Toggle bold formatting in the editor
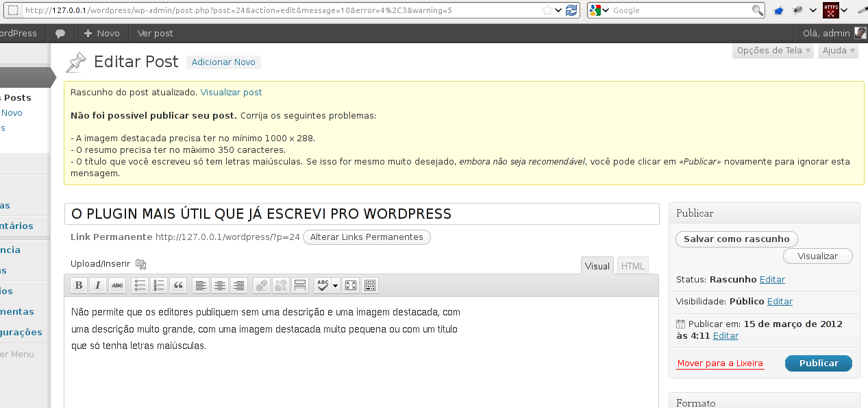The height and width of the screenshot is (408, 868). coord(79,285)
